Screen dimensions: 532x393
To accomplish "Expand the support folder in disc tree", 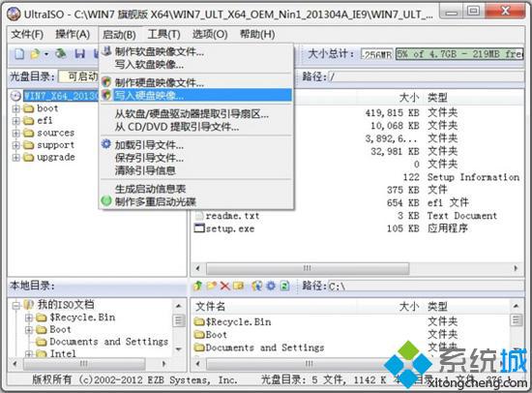I will [15, 145].
